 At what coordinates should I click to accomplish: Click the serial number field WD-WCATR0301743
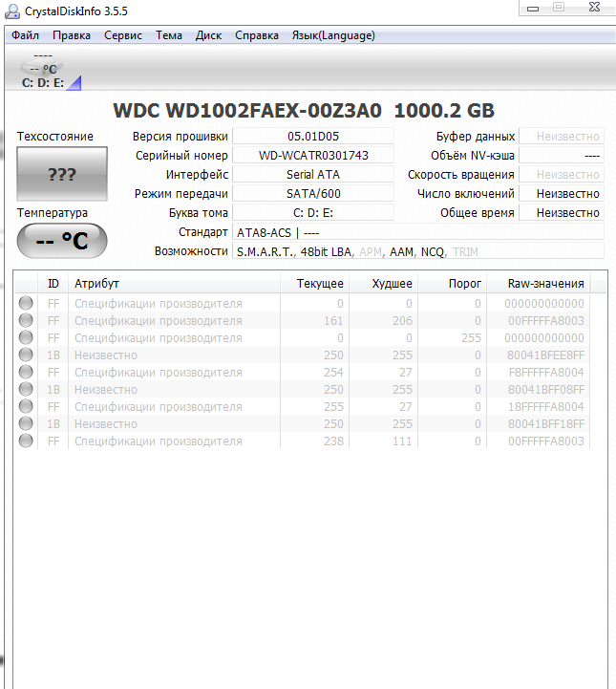(313, 156)
